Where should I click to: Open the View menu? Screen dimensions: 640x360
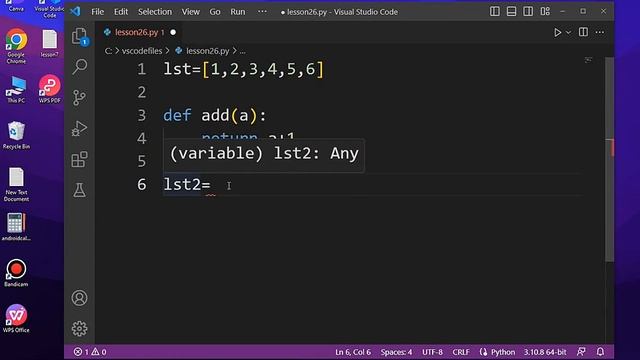[x=191, y=12]
